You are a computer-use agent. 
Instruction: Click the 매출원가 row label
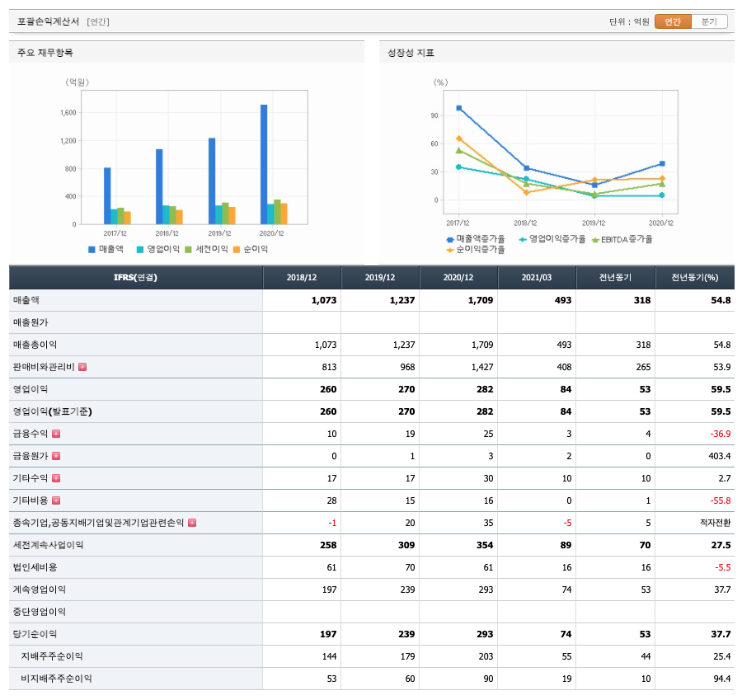coord(31,322)
